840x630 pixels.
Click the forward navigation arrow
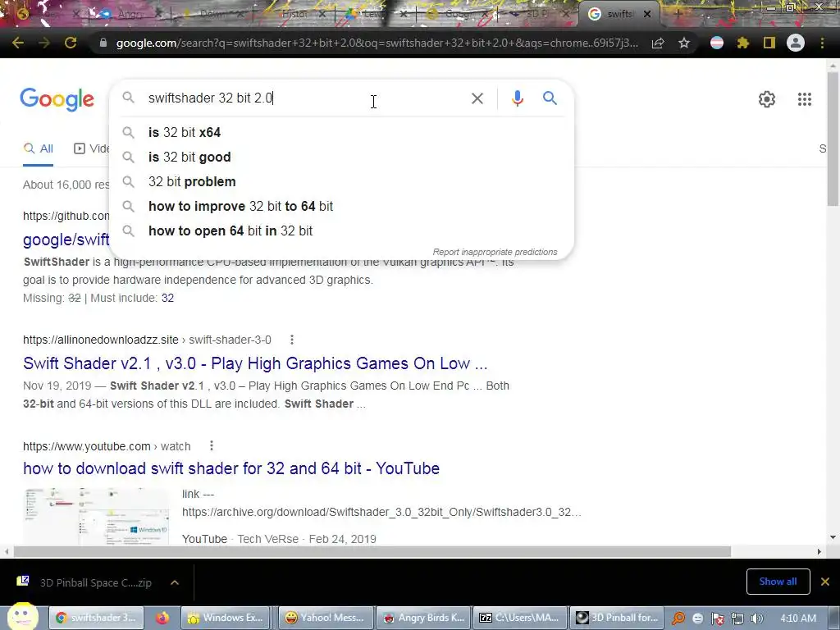coord(44,43)
